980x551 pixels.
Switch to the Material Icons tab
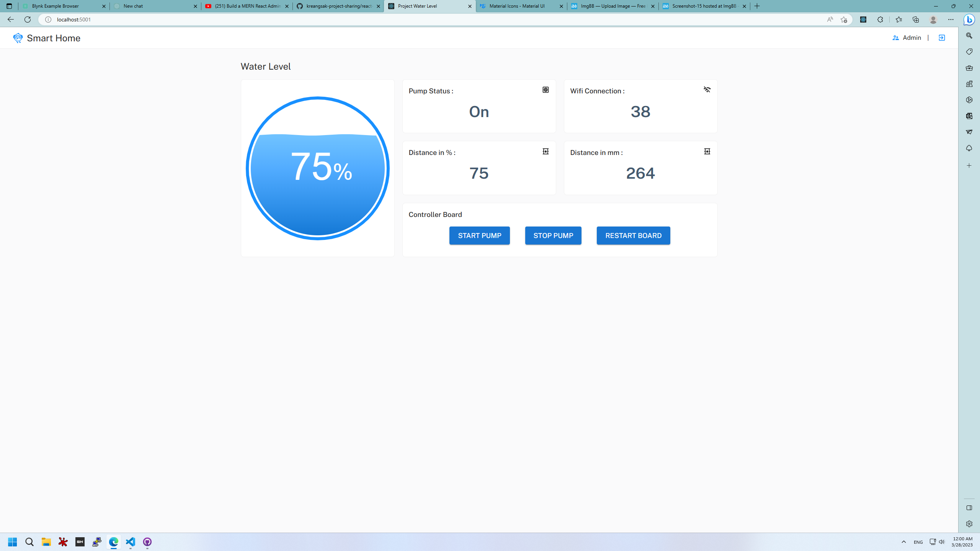pyautogui.click(x=517, y=6)
